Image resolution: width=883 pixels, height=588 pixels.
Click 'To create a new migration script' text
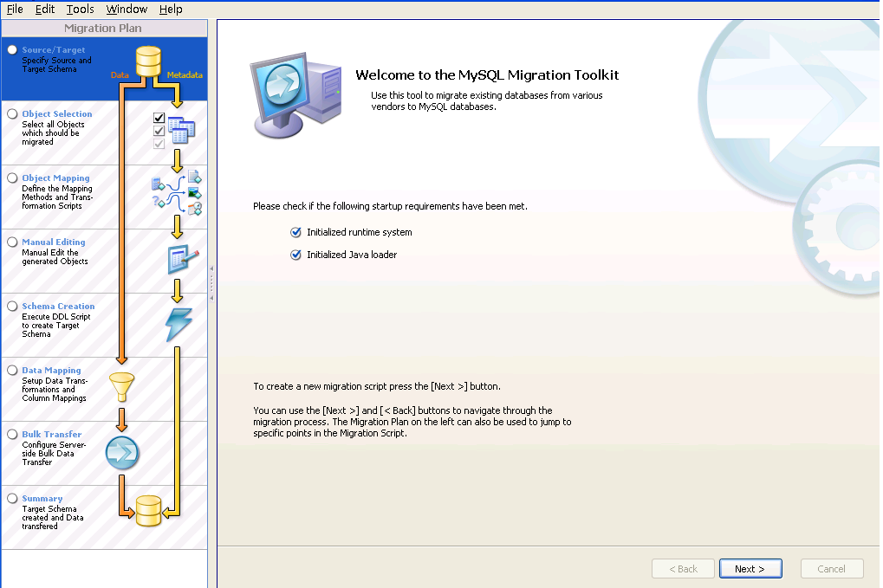tap(377, 386)
